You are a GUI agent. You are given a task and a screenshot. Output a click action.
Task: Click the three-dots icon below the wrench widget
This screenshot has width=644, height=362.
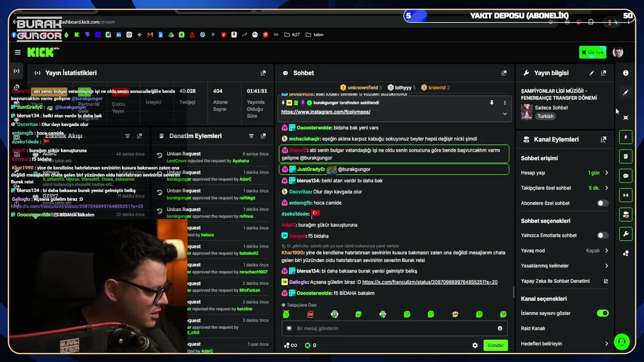(626, 253)
